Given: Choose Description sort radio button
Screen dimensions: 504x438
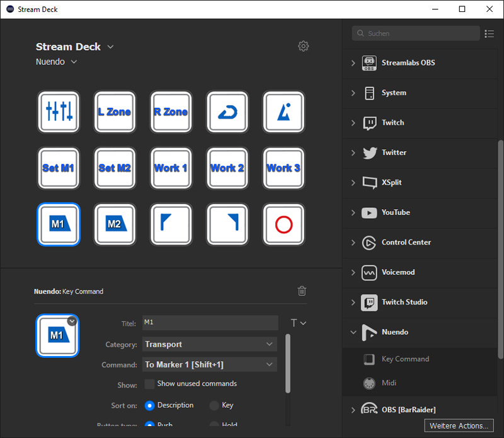Looking at the screenshot, I should (x=150, y=405).
